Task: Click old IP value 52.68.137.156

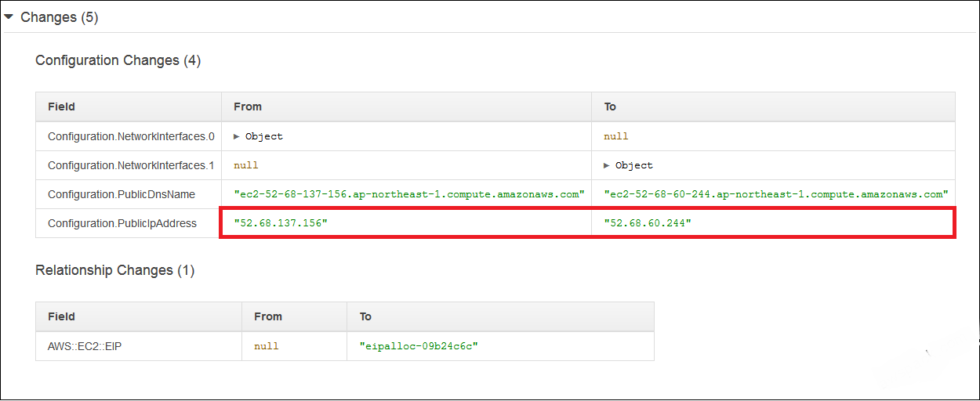Action: [x=281, y=223]
